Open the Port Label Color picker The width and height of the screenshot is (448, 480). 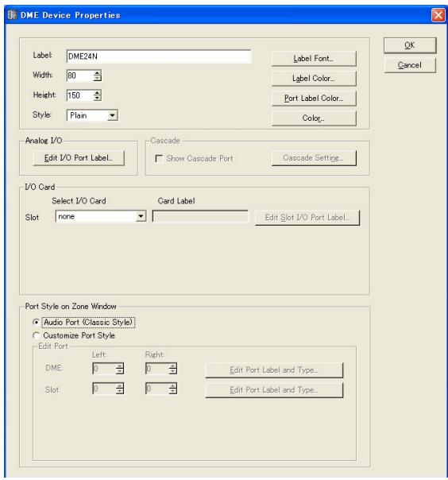(314, 99)
